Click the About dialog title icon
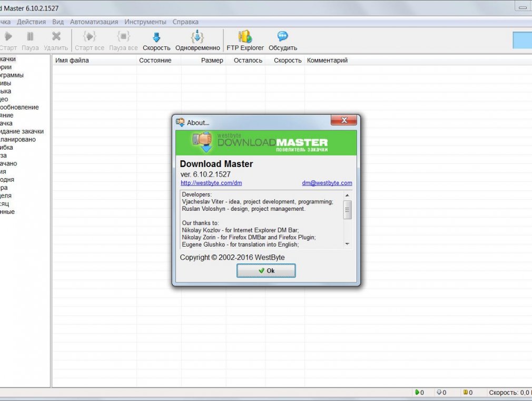Viewport: 532px width, 401px height. 180,122
